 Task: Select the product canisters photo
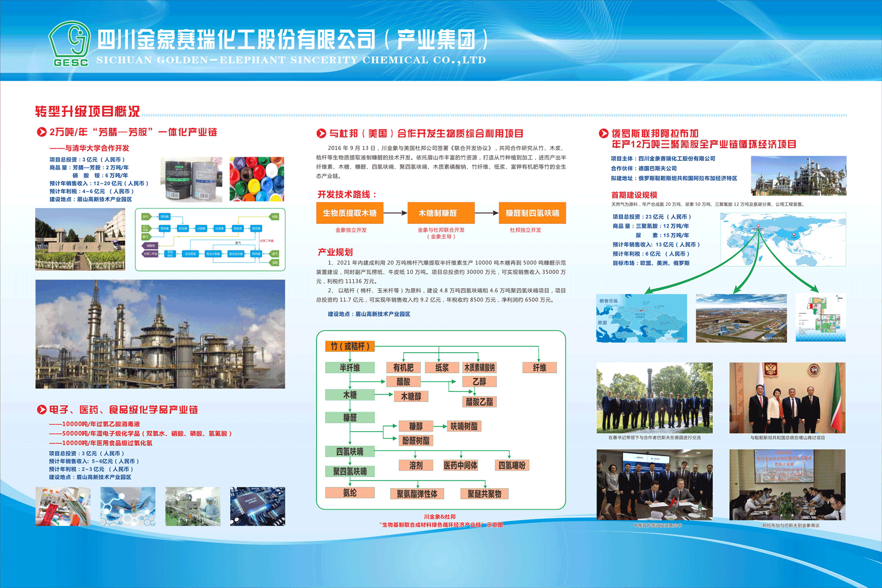point(191,179)
